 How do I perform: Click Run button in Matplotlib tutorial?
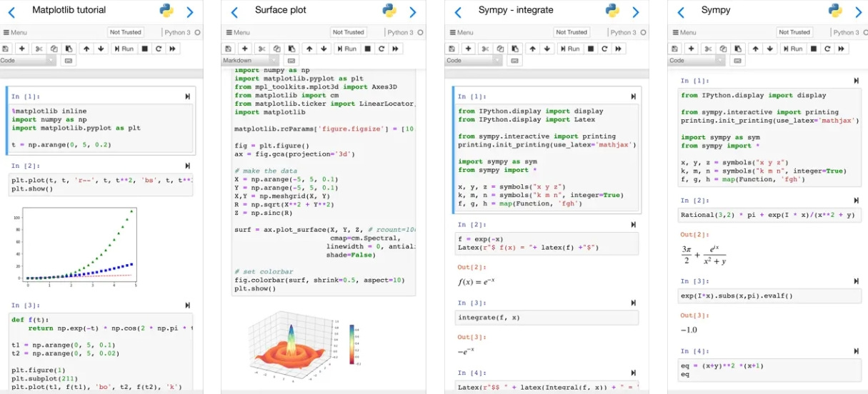[x=124, y=49]
